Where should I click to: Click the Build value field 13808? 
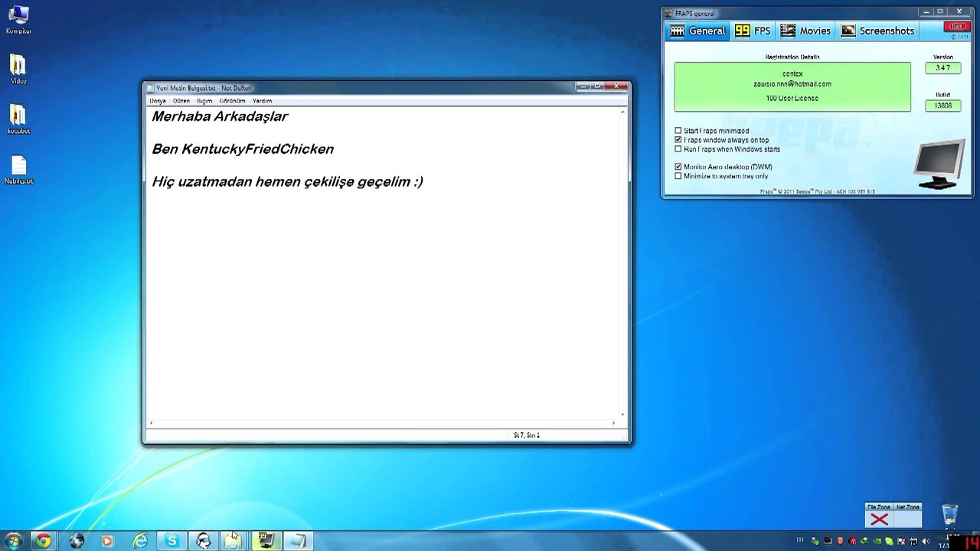coord(942,106)
